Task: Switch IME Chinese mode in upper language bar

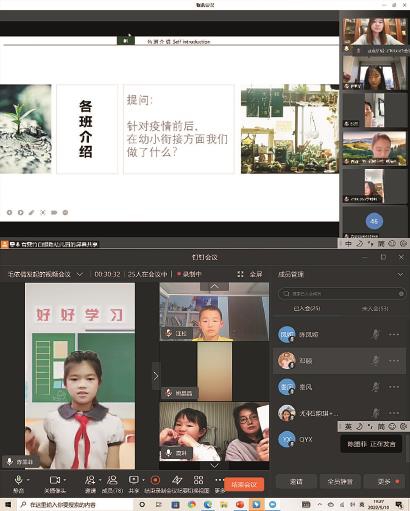Action: pyautogui.click(x=348, y=244)
